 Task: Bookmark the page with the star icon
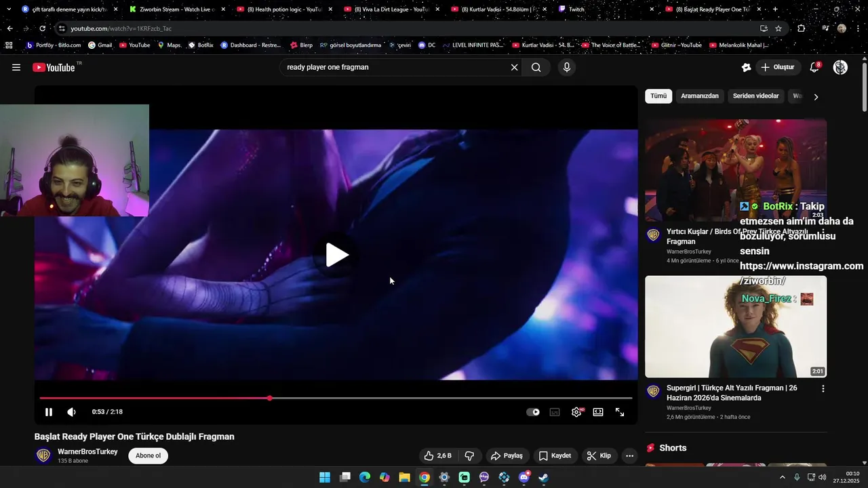[x=778, y=28]
